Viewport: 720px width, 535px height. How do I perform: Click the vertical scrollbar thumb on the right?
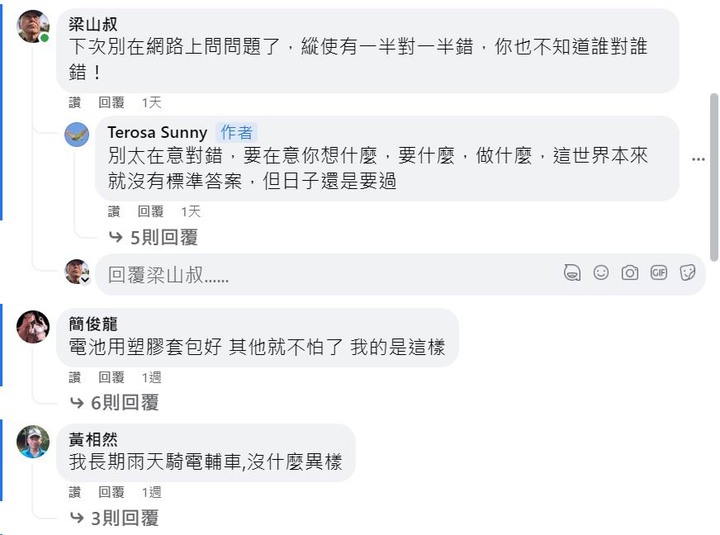coord(714,177)
